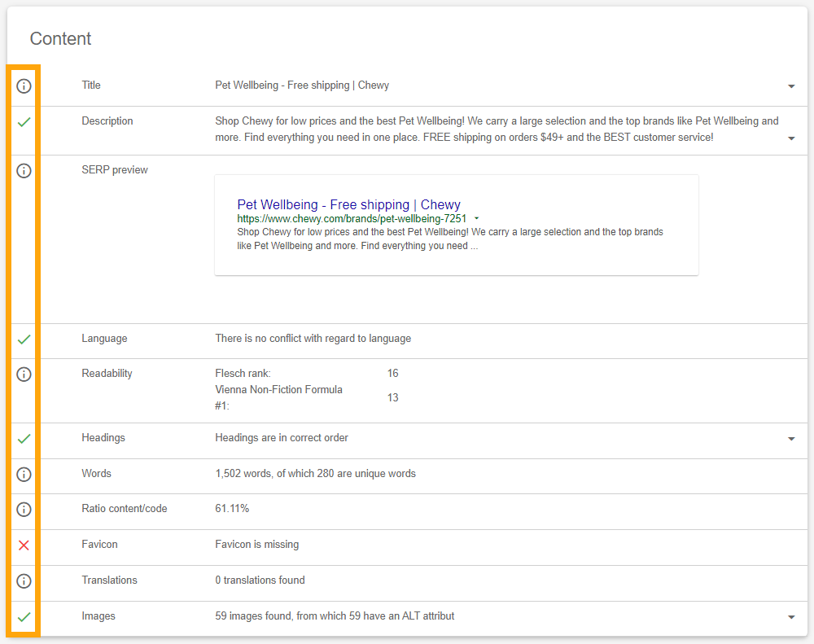Viewport: 814px width, 644px height.
Task: Click 'There is no conflict with regard to language'
Action: tap(313, 339)
